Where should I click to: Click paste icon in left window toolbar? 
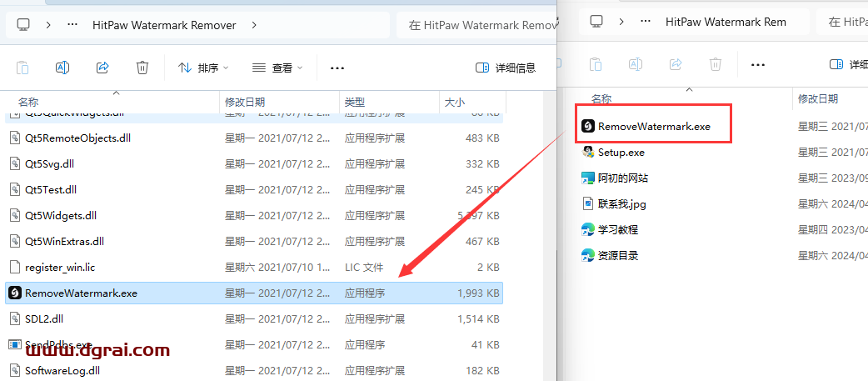click(x=22, y=68)
